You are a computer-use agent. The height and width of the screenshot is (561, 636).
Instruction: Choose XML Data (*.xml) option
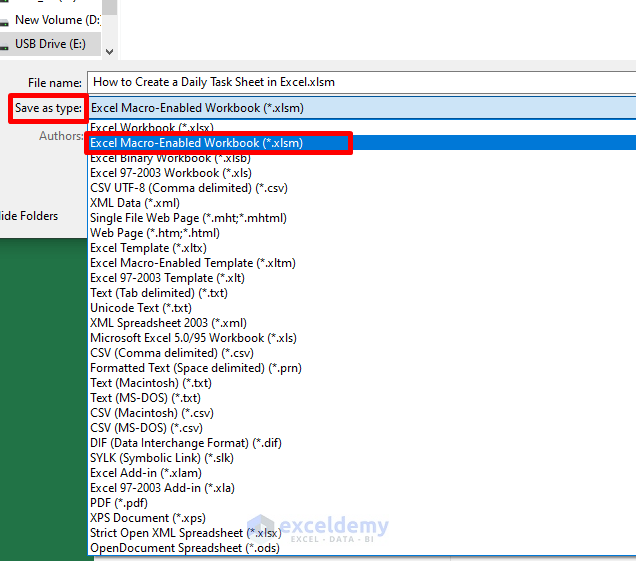[362, 203]
